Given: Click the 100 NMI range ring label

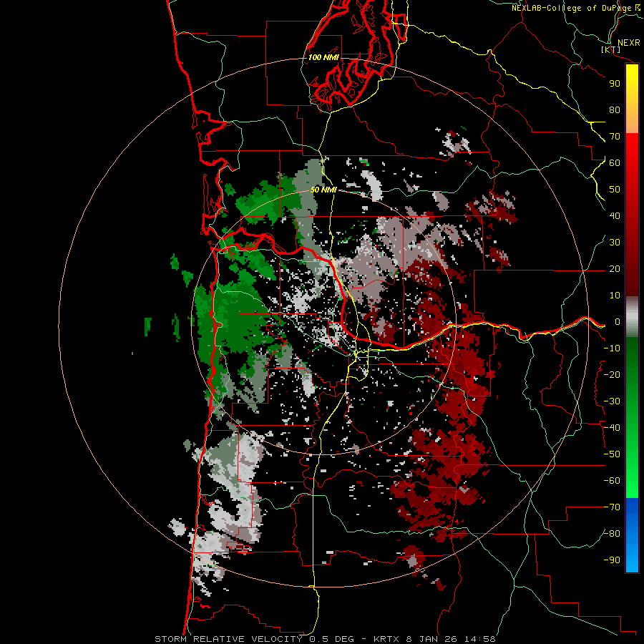Looking at the screenshot, I should click(x=323, y=57).
